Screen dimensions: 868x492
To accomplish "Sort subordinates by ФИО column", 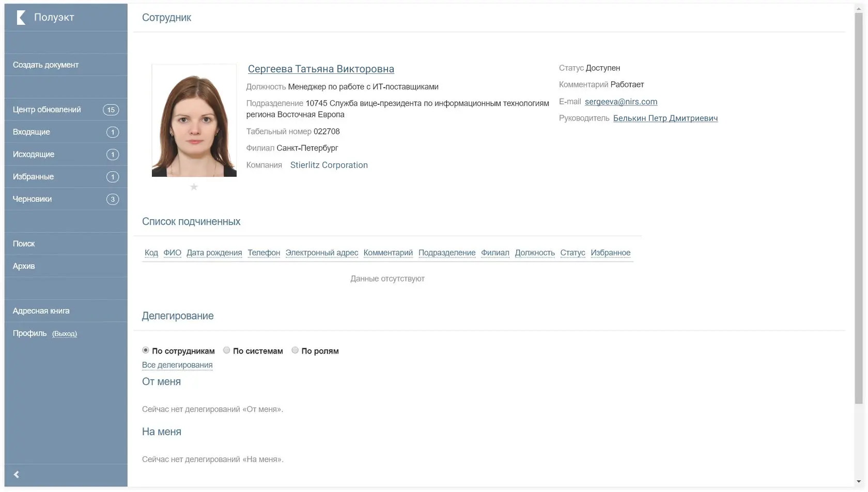I will (173, 253).
